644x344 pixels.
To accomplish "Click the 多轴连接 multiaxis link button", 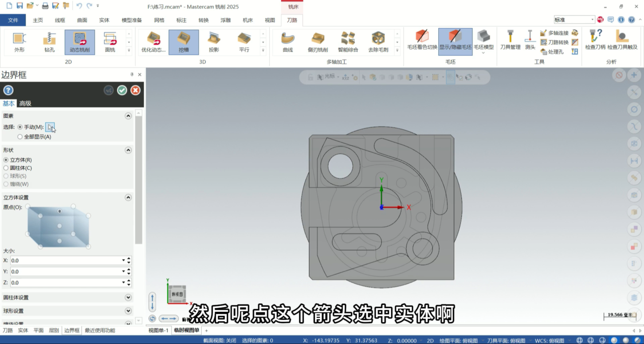I will pyautogui.click(x=554, y=33).
